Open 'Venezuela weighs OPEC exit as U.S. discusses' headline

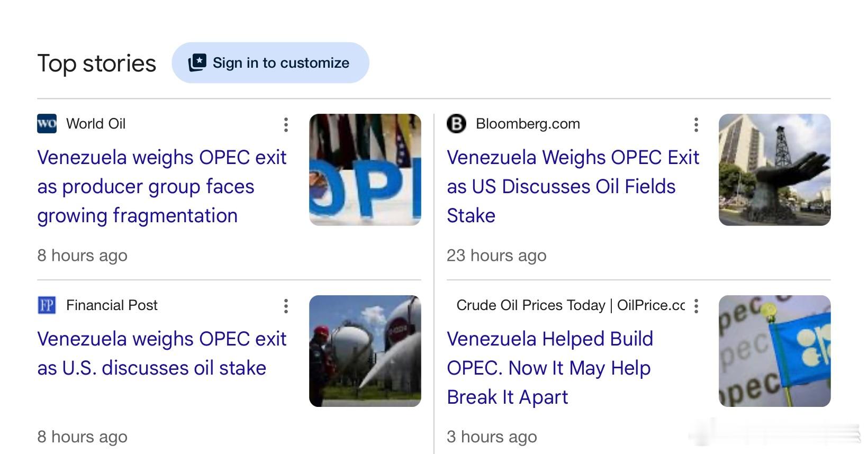(x=161, y=353)
